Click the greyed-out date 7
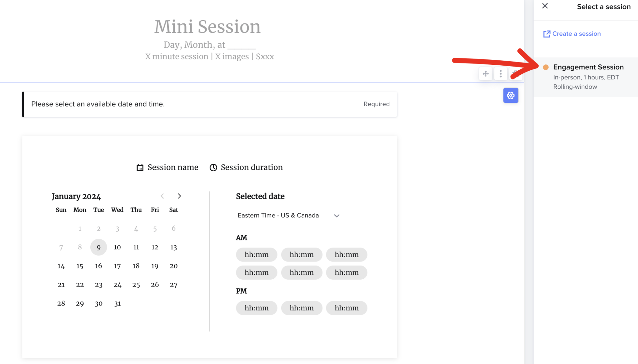Viewport: 638px width, 364px height. [61, 247]
